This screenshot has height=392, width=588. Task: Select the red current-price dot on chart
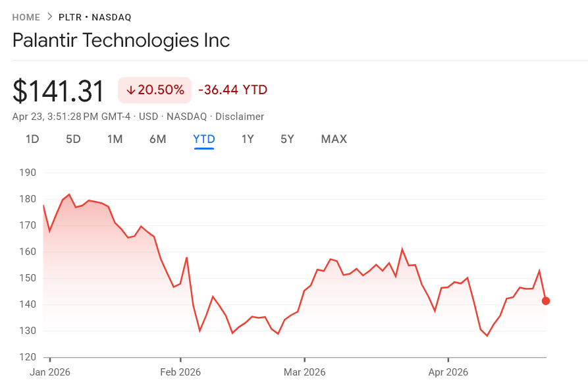(x=546, y=301)
